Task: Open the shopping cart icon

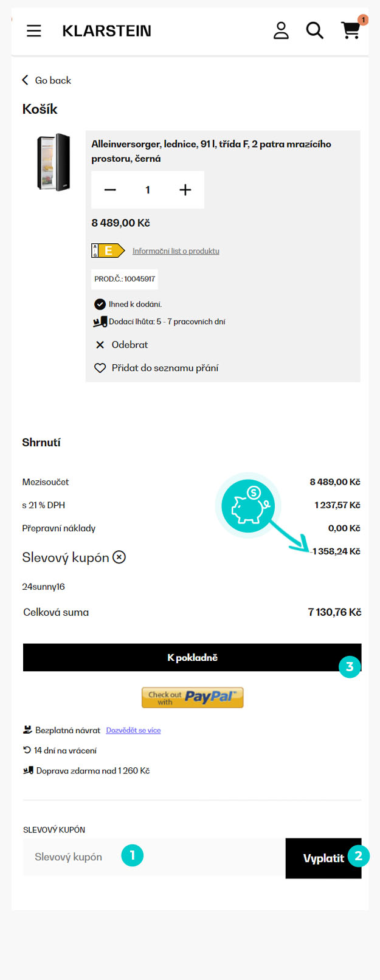Action: (350, 30)
